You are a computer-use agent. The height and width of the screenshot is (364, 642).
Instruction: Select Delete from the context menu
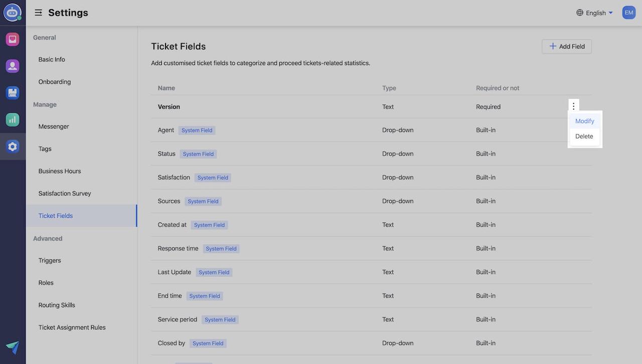[x=584, y=136]
